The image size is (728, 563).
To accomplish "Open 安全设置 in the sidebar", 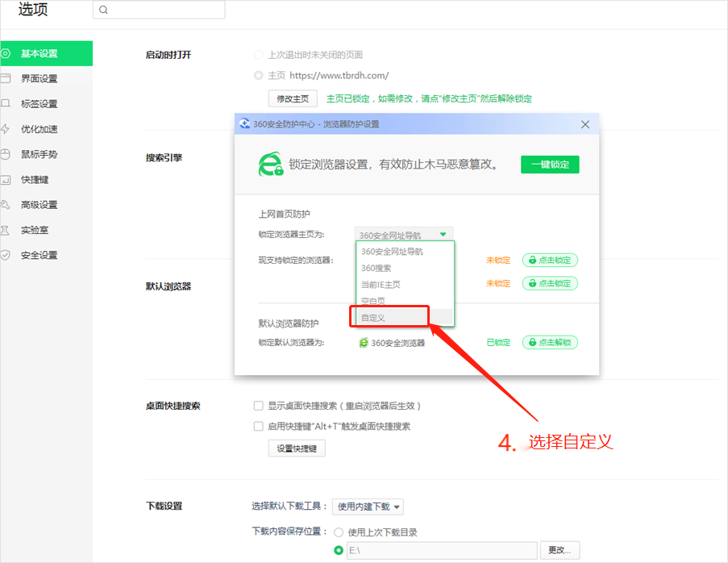I will [46, 255].
